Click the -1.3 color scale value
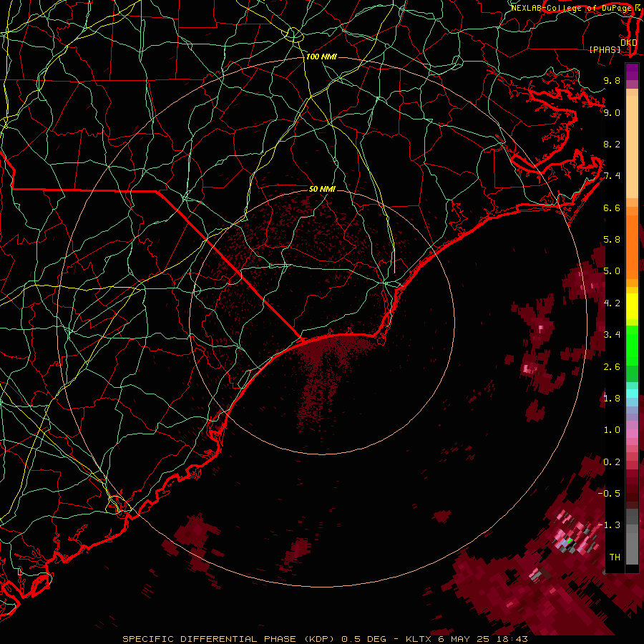The height and width of the screenshot is (644, 644). (x=610, y=525)
